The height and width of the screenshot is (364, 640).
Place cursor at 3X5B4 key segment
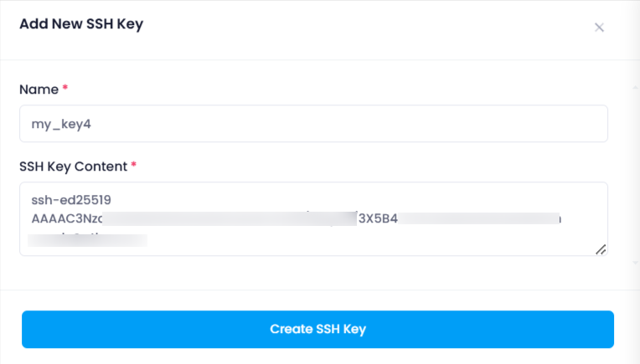click(378, 218)
